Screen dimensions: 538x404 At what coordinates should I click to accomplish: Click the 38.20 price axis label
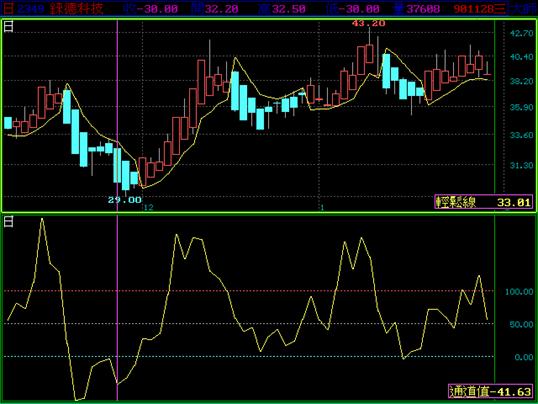(x=522, y=81)
